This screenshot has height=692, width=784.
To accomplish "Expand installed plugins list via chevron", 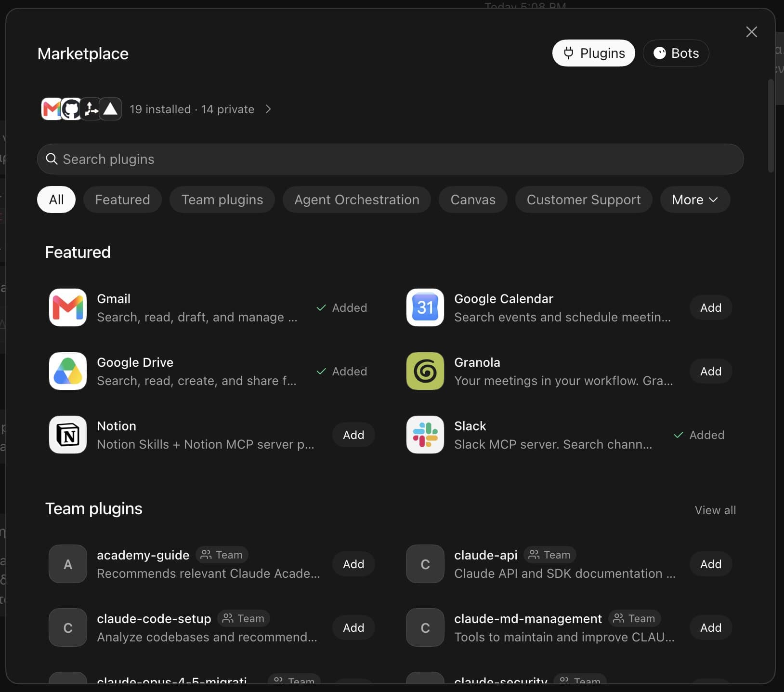I will pyautogui.click(x=268, y=109).
